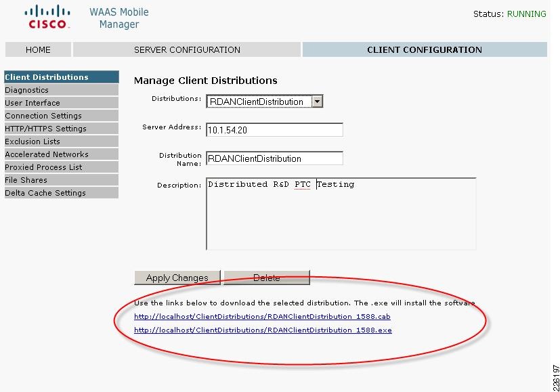Expand the Distributions dropdown arrow
560x392 pixels.
(317, 102)
